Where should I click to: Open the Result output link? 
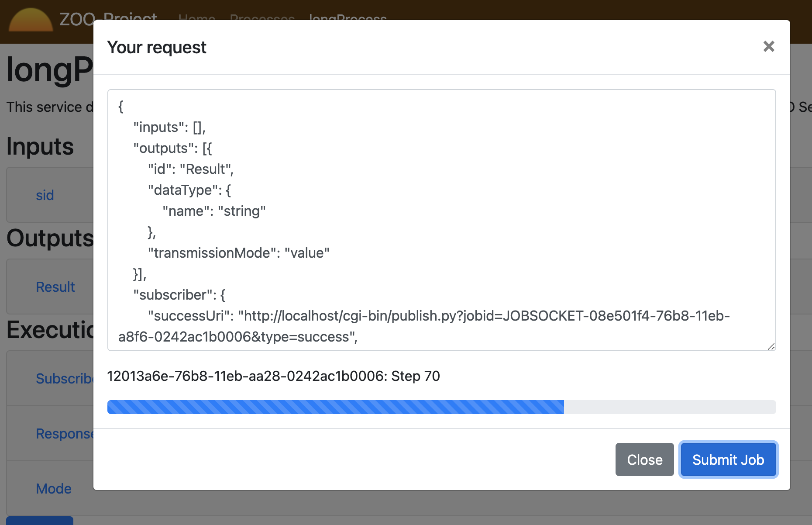pyautogui.click(x=55, y=287)
